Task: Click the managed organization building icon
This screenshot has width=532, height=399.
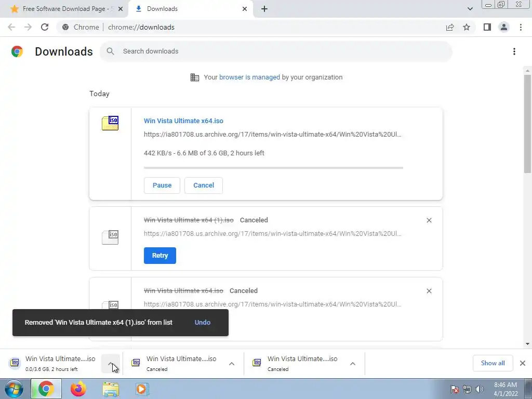Action: click(x=195, y=77)
